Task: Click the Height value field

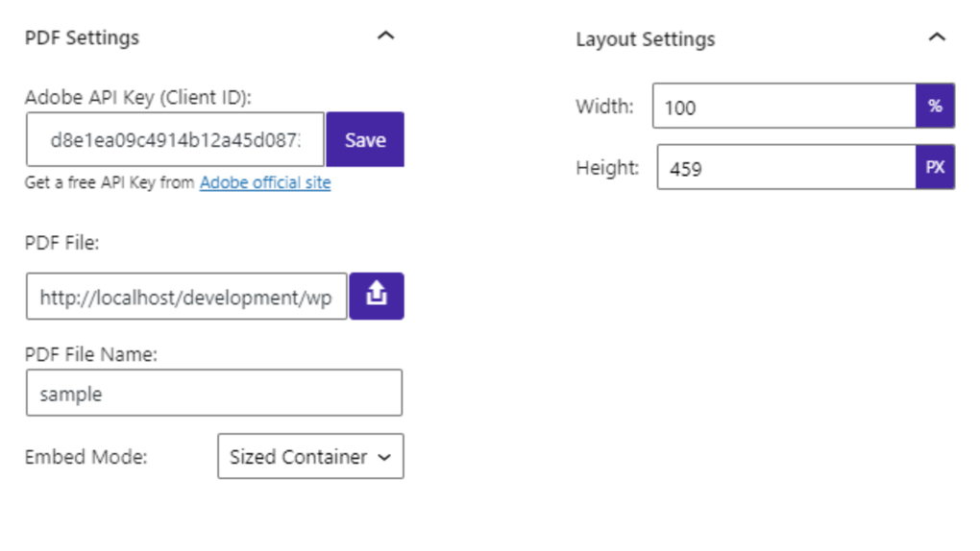Action: (785, 168)
